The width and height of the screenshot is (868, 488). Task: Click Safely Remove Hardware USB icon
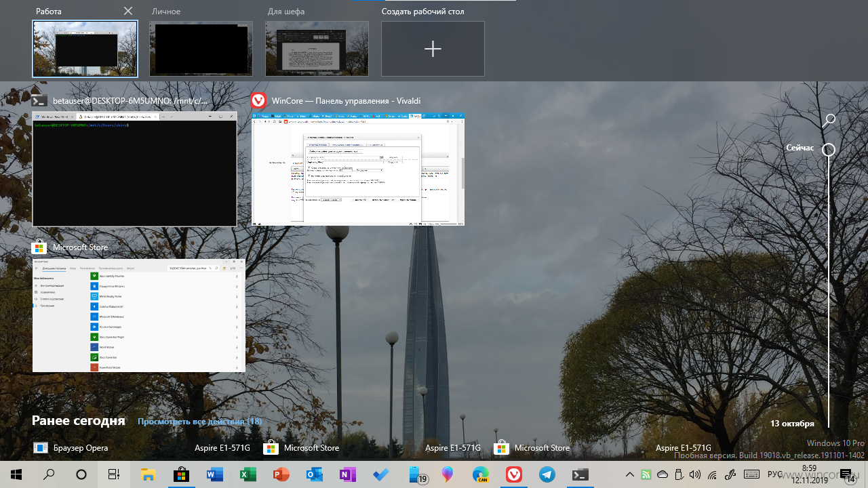(679, 474)
